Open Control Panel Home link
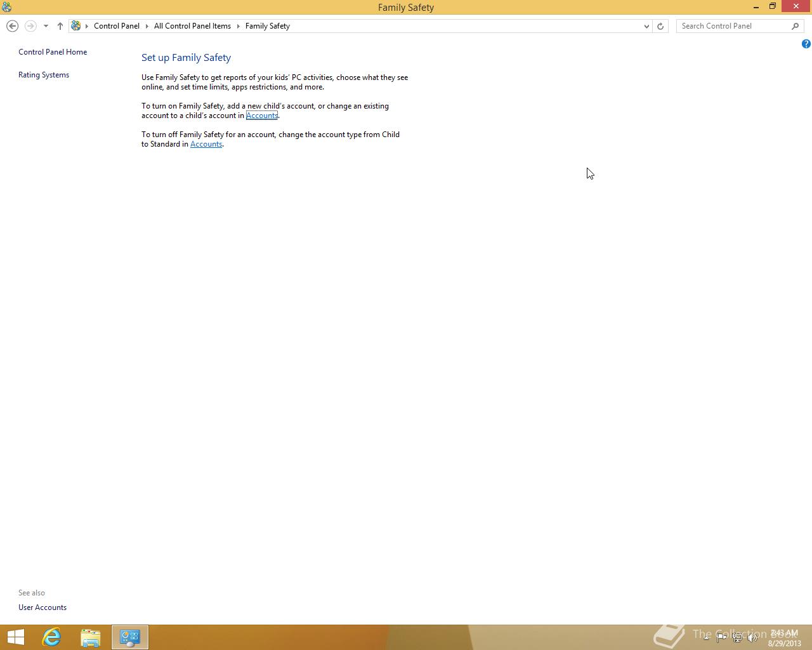This screenshot has width=812, height=650. click(x=53, y=52)
